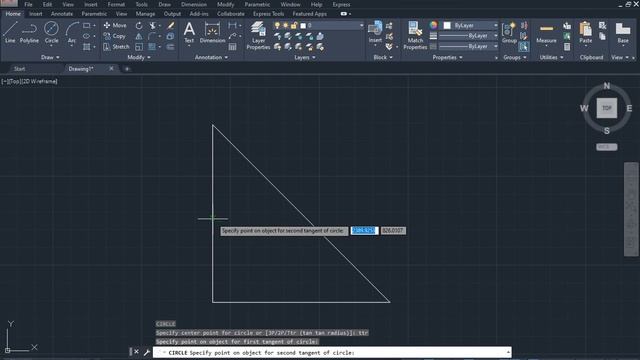Click the Insert block icon

(x=375, y=32)
